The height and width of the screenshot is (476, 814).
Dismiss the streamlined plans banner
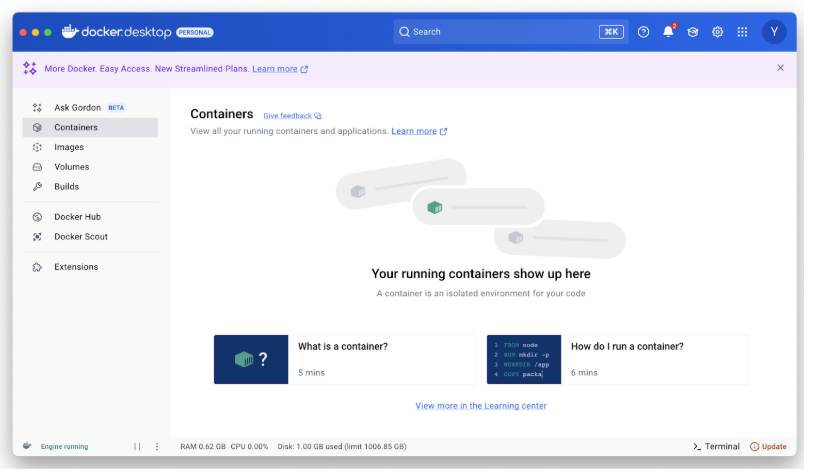[x=780, y=68]
